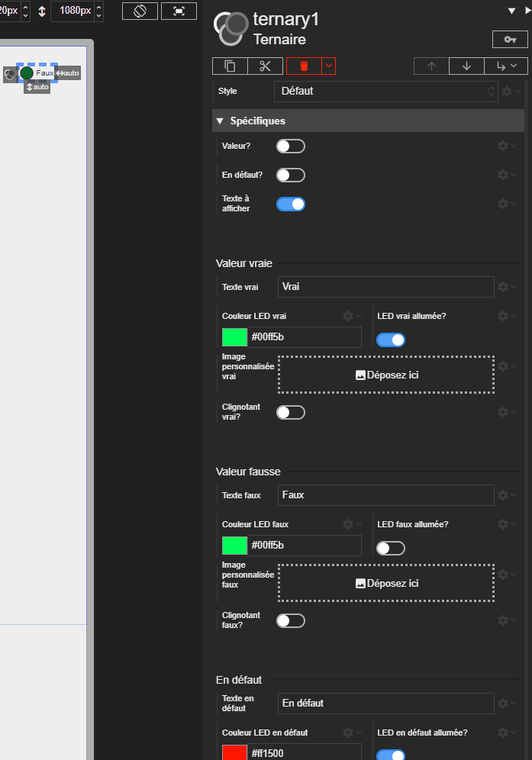Open gear options for En défaut? row
The image size is (532, 760).
[x=508, y=175]
